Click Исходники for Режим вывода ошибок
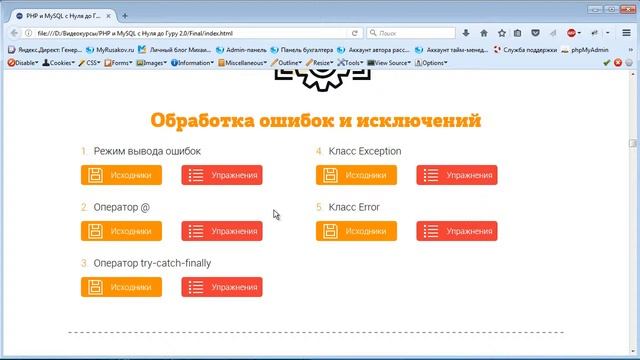 click(121, 175)
